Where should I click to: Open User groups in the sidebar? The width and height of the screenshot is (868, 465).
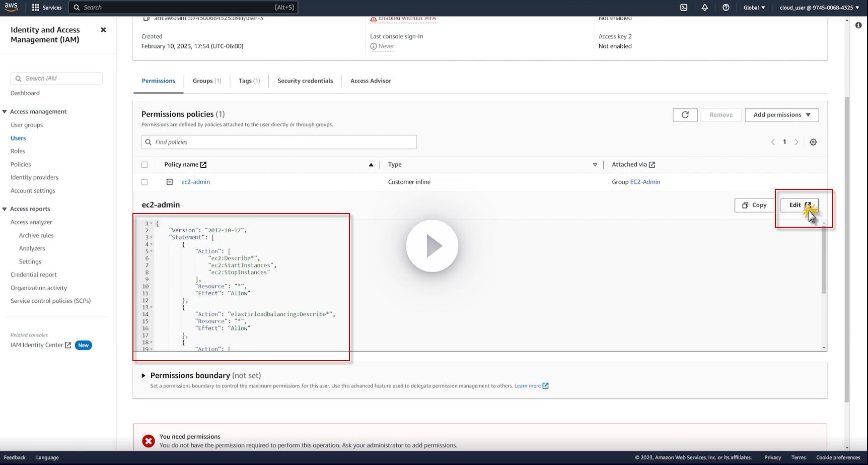point(27,125)
